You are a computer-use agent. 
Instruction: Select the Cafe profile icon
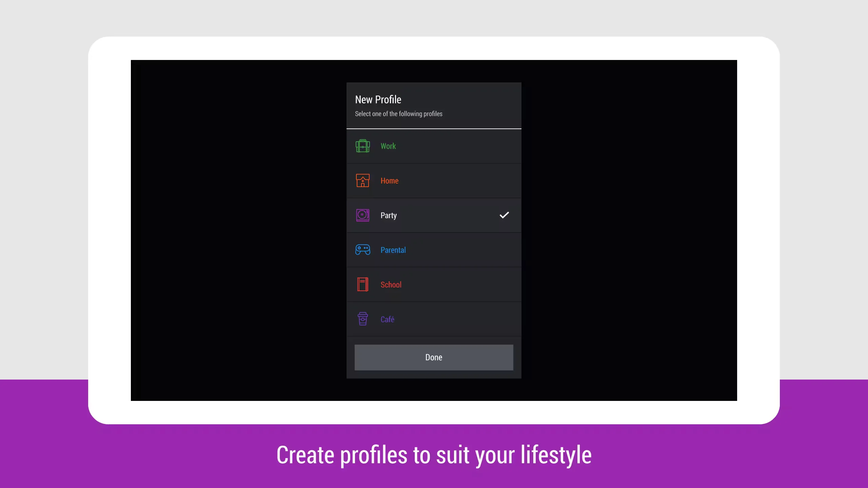coord(362,319)
